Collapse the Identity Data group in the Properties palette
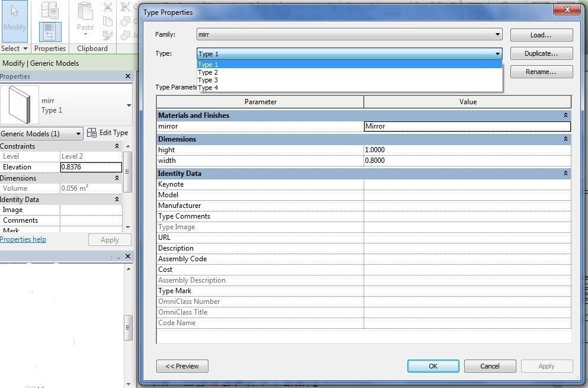 (117, 199)
